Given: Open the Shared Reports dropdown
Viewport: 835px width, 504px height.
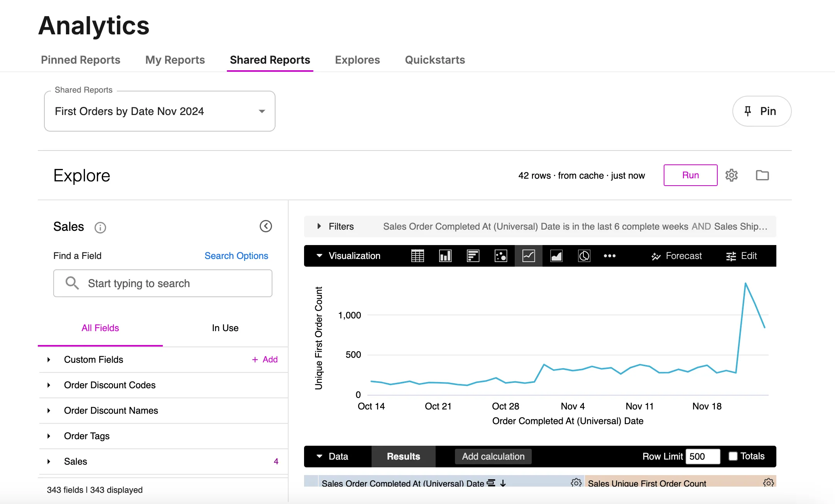Looking at the screenshot, I should point(160,111).
